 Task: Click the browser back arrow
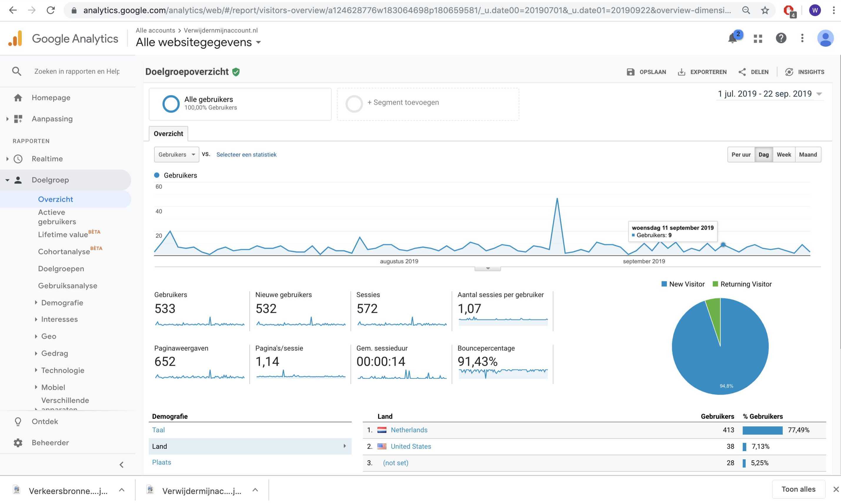(13, 10)
